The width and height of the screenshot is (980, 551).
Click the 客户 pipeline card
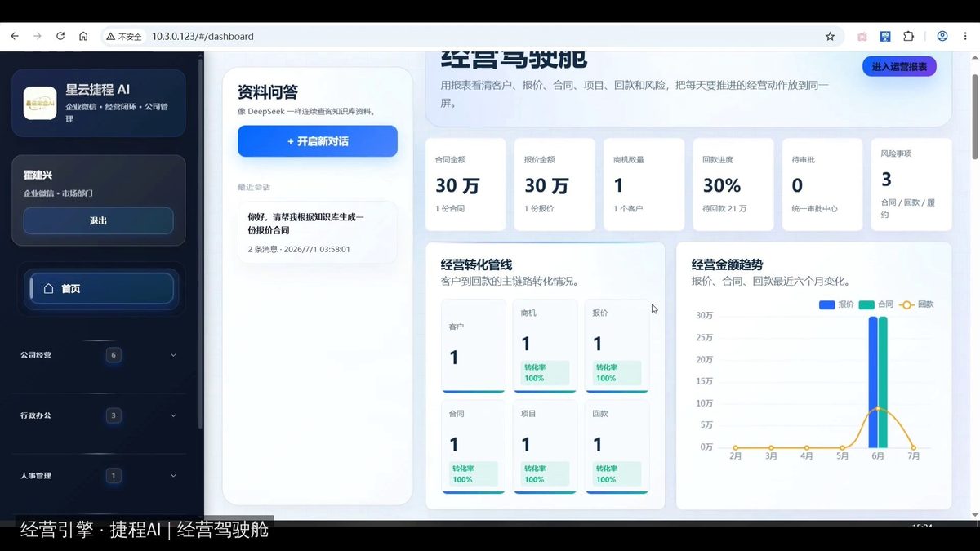point(474,346)
